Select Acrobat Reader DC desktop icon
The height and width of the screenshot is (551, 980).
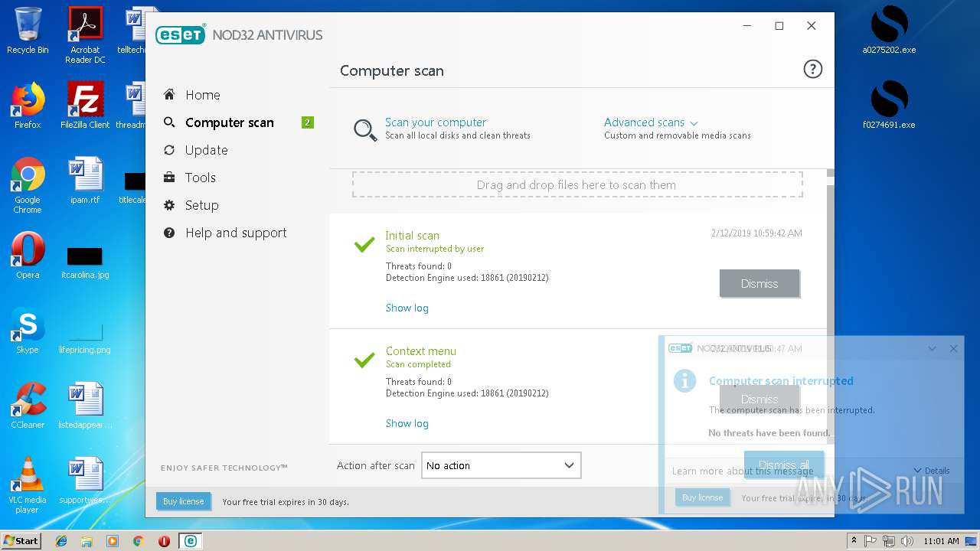(85, 35)
